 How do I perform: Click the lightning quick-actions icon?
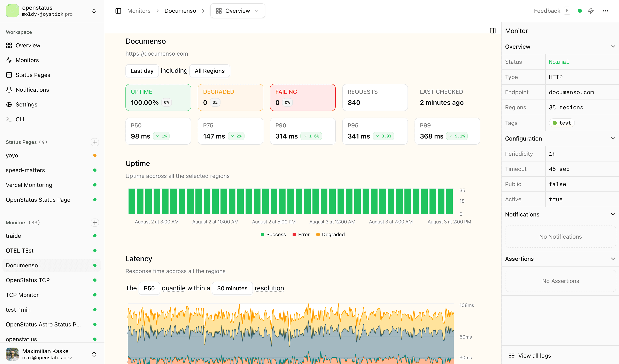(591, 10)
